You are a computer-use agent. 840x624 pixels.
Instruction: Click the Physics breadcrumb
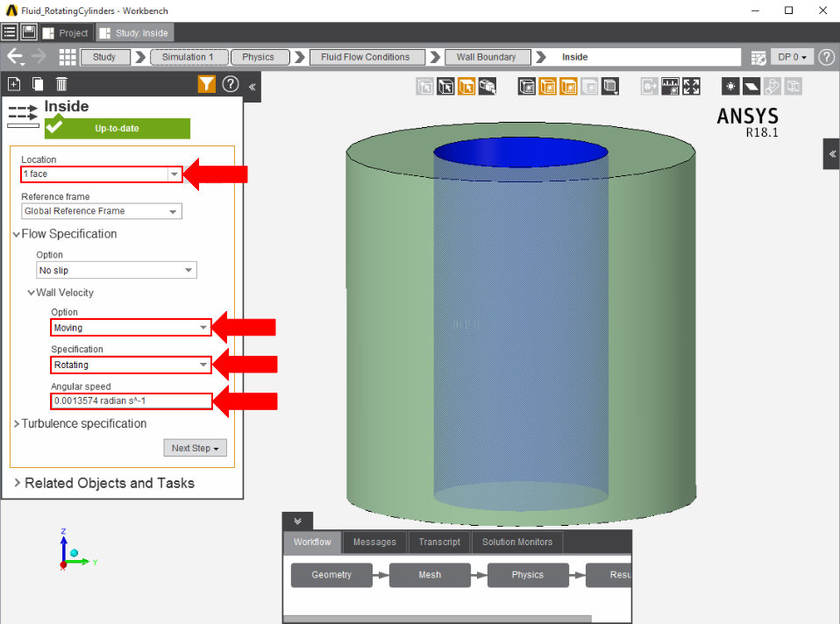(x=260, y=57)
